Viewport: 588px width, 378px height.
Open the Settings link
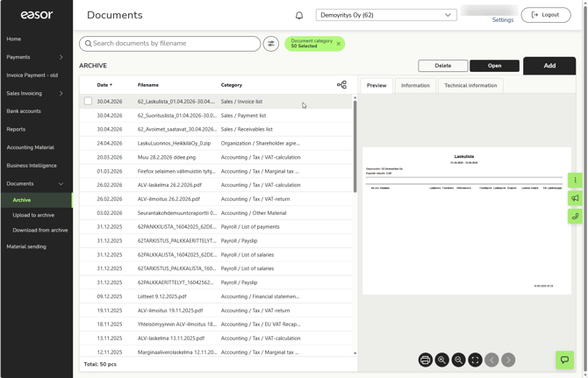click(x=503, y=20)
